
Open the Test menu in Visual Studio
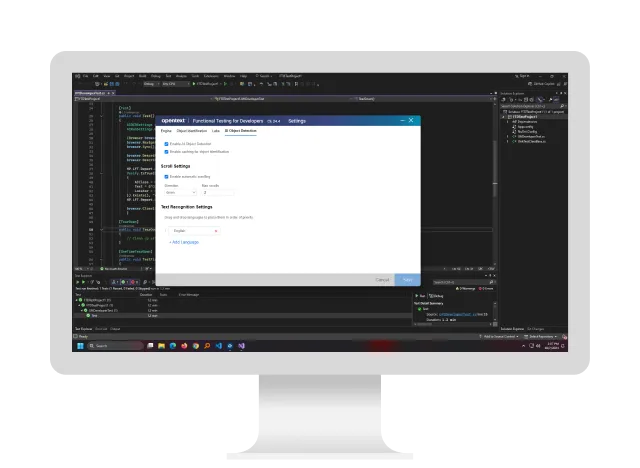pyautogui.click(x=169, y=76)
